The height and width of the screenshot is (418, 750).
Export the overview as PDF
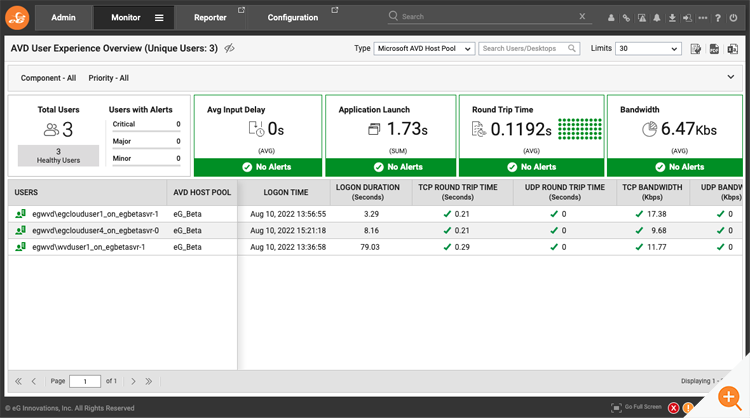714,49
